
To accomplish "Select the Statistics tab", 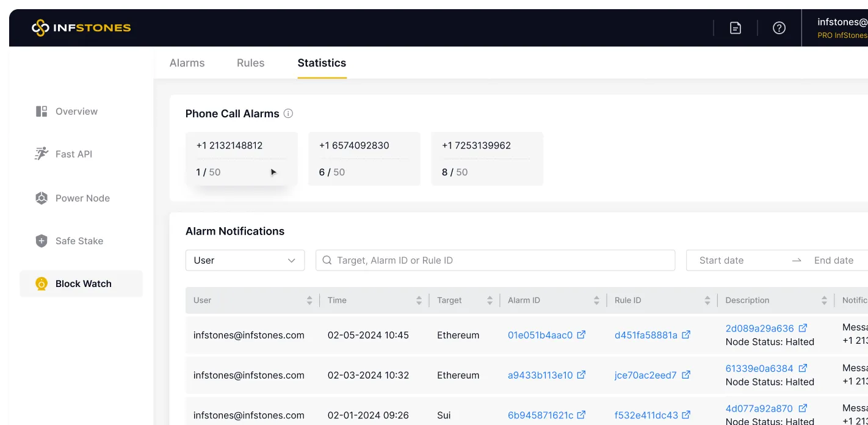I will [322, 63].
